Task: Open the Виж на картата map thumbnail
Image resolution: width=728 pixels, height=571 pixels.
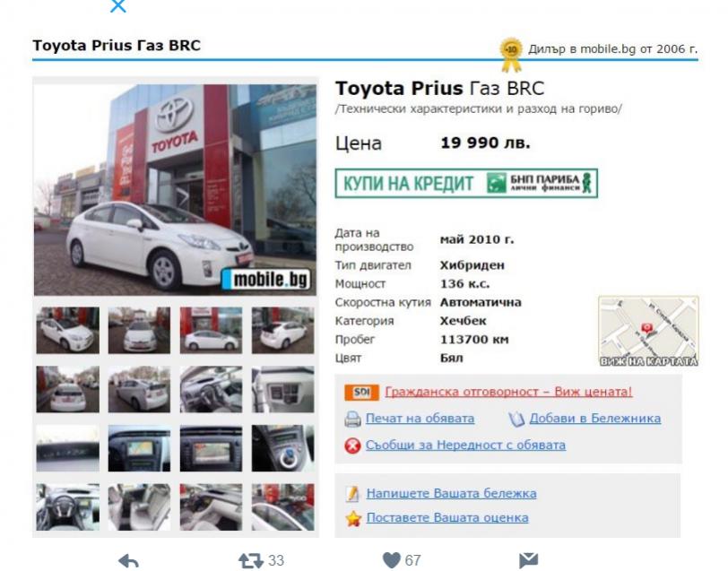Action: [648, 332]
